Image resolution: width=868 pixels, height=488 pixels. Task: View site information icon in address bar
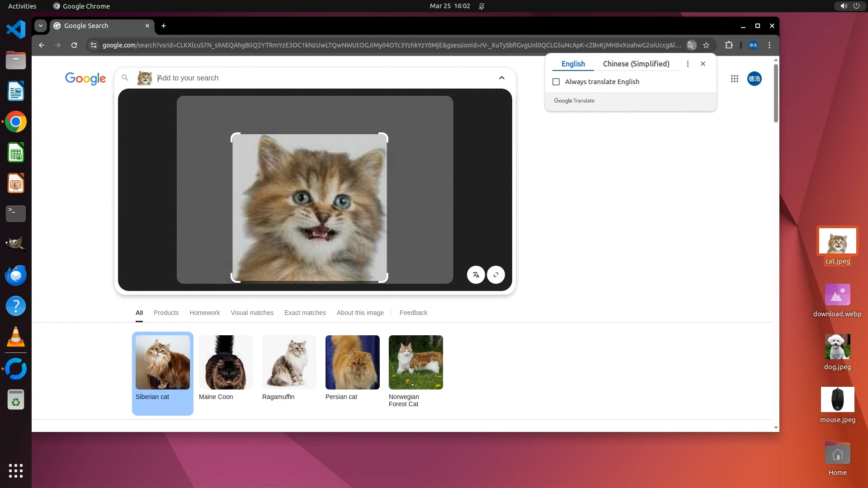(x=93, y=45)
